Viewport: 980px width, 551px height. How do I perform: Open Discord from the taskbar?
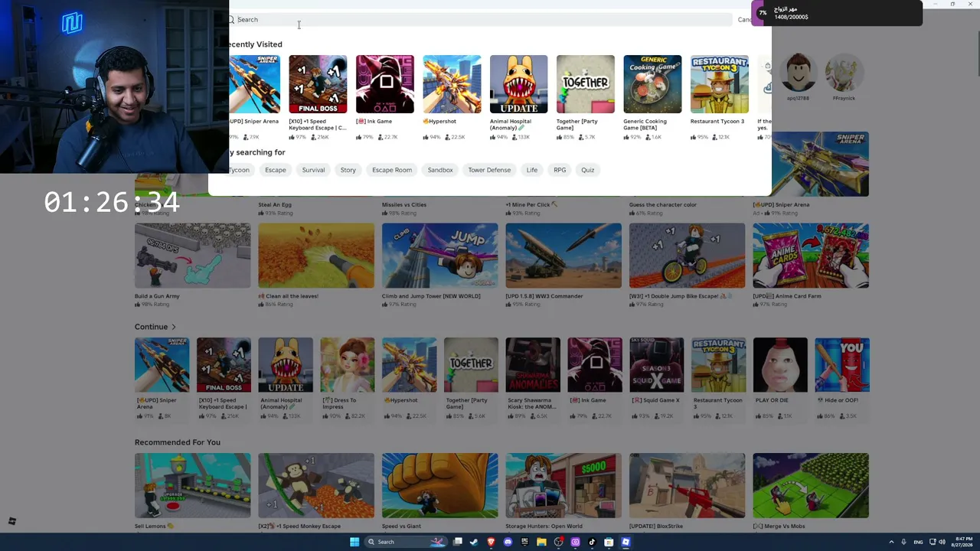[508, 542]
